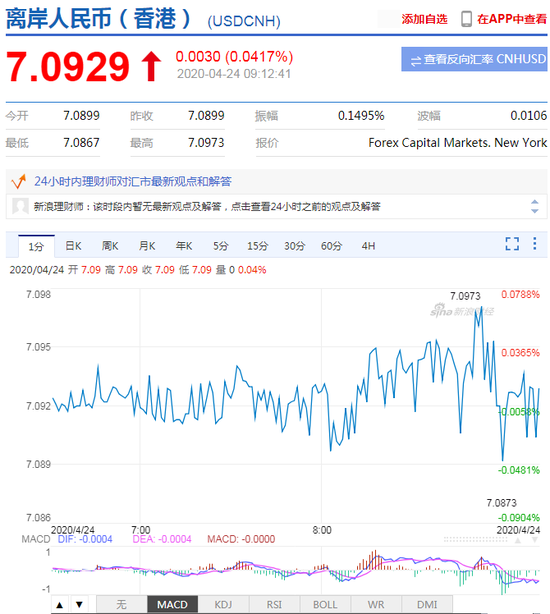Click the black down triangle indicator button
The height and width of the screenshot is (614, 550).
coord(79,605)
